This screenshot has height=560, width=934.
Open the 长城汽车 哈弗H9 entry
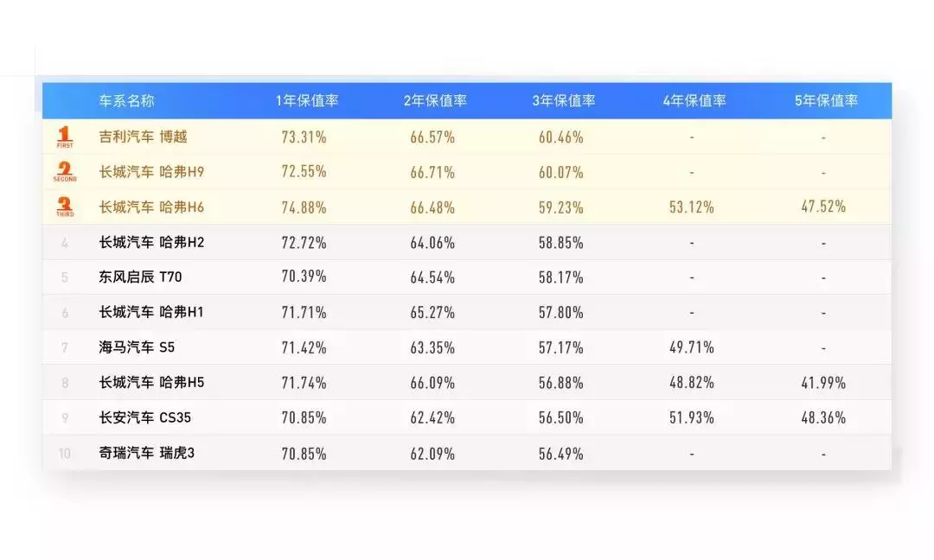[151, 172]
